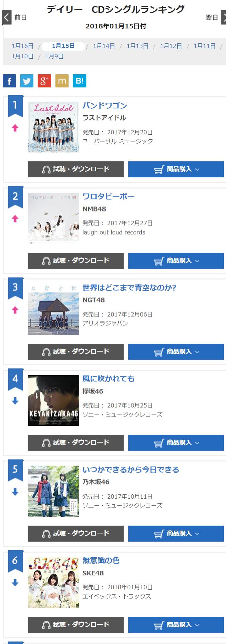Expand 商品購入 dropdown for 無意識の色
The height and width of the screenshot is (644, 226).
[x=176, y=625]
